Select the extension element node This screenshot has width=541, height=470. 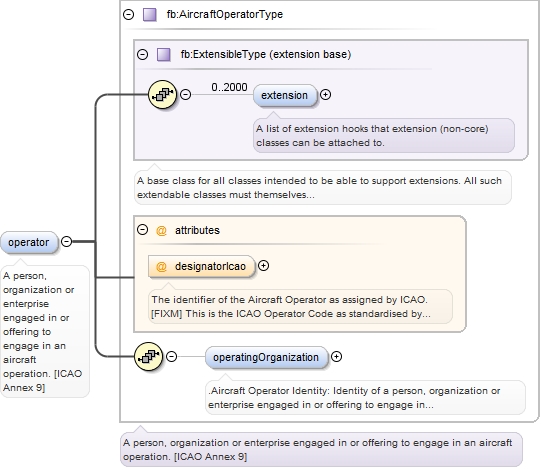[x=285, y=95]
